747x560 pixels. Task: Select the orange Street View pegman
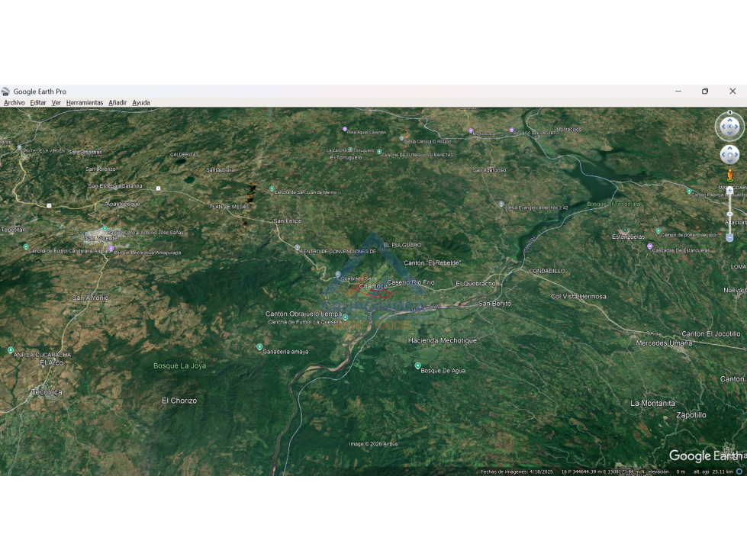[x=729, y=175]
